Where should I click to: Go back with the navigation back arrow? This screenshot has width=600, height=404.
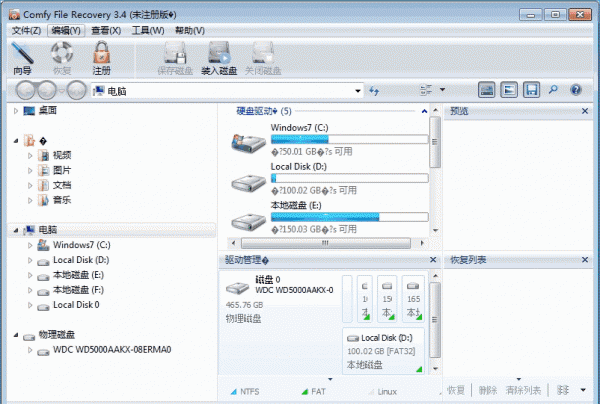coord(26,91)
